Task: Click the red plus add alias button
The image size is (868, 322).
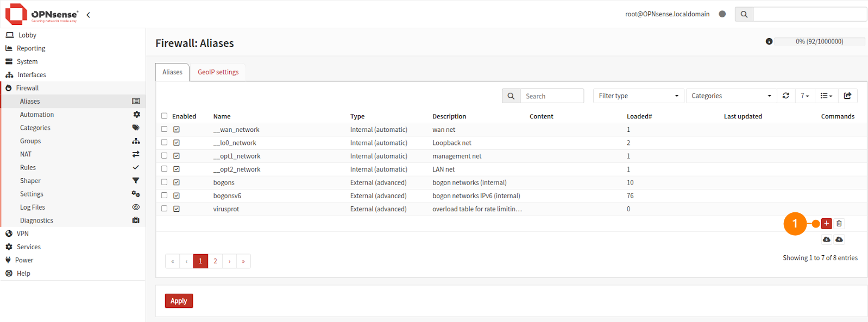Action: point(826,224)
